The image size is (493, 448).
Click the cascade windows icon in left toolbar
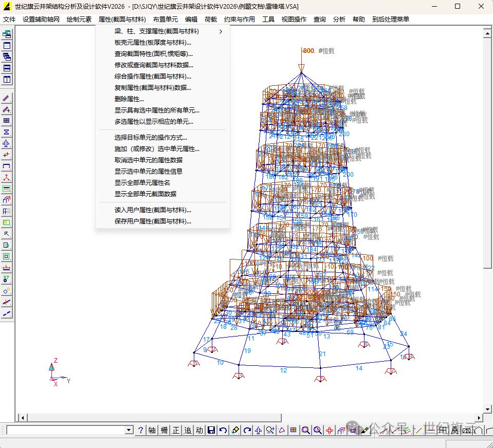7,57
